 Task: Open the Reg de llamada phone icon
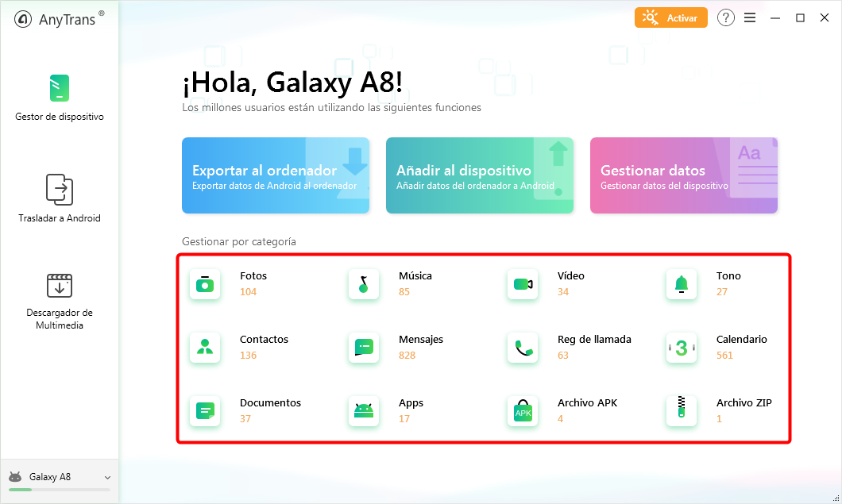523,348
